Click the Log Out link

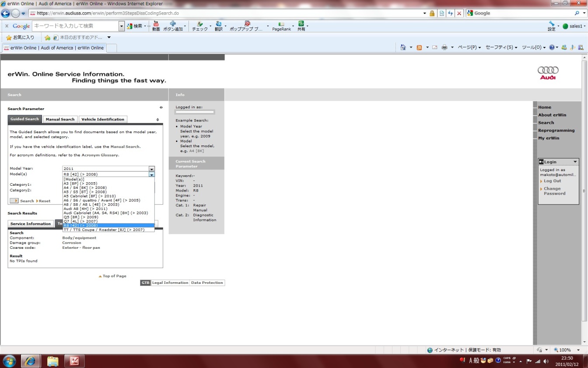click(552, 181)
